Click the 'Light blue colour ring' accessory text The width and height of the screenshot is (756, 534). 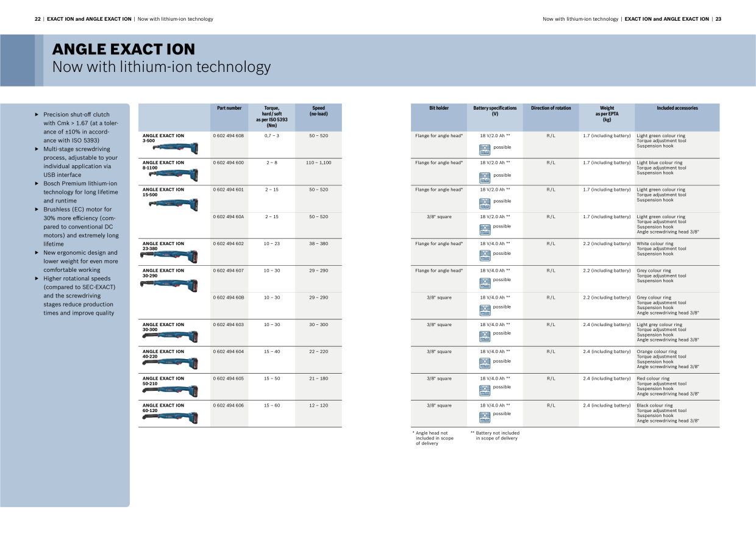coord(660,163)
